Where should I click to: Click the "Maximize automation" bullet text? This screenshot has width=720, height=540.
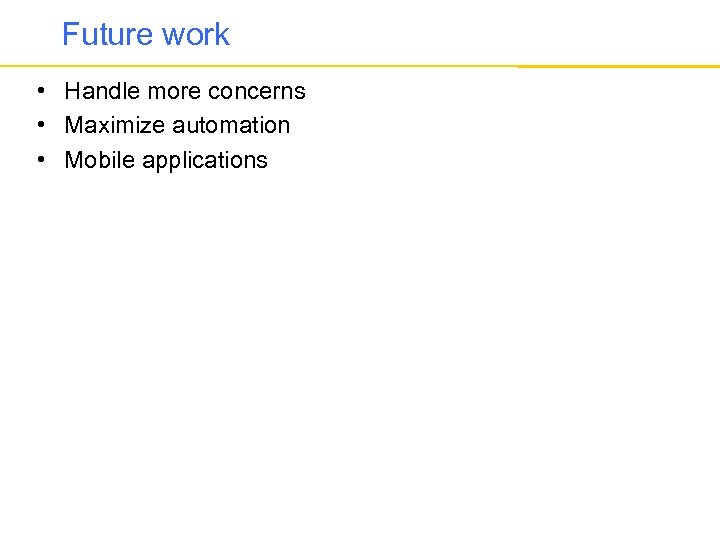(x=177, y=125)
